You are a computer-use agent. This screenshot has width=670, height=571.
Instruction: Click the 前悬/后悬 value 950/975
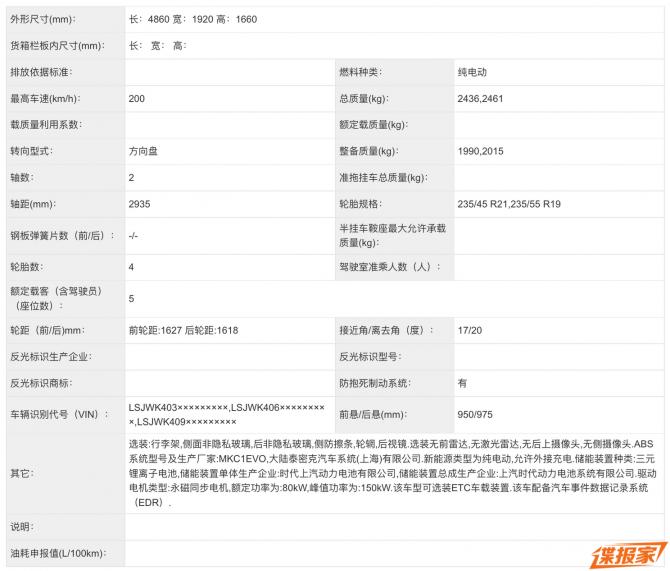pyautogui.click(x=475, y=414)
